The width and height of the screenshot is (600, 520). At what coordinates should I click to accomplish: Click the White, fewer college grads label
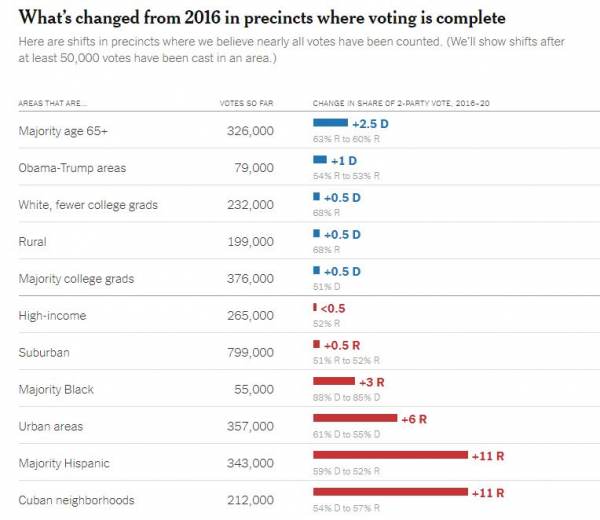pos(88,205)
